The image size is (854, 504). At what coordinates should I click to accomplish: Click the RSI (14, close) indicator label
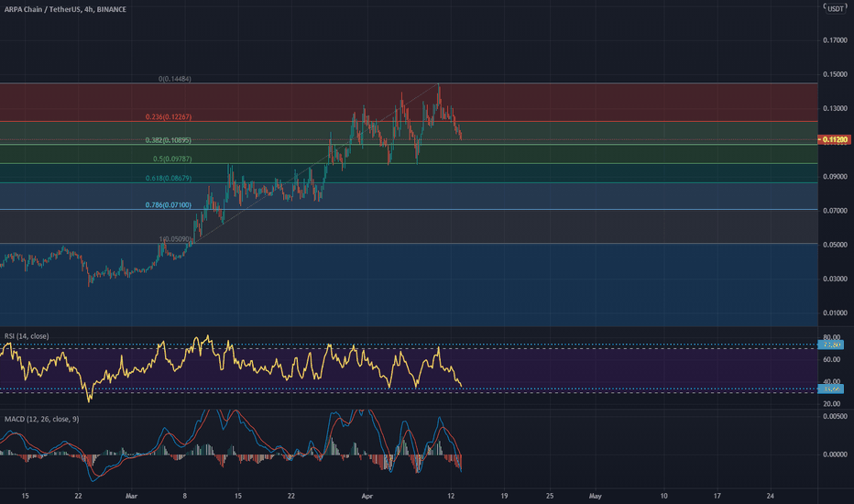(x=27, y=336)
